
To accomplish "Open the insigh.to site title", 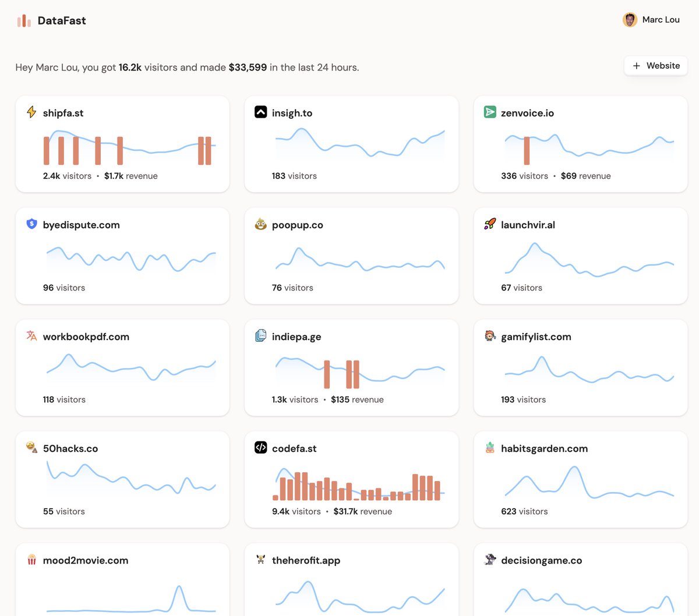I will (x=292, y=113).
